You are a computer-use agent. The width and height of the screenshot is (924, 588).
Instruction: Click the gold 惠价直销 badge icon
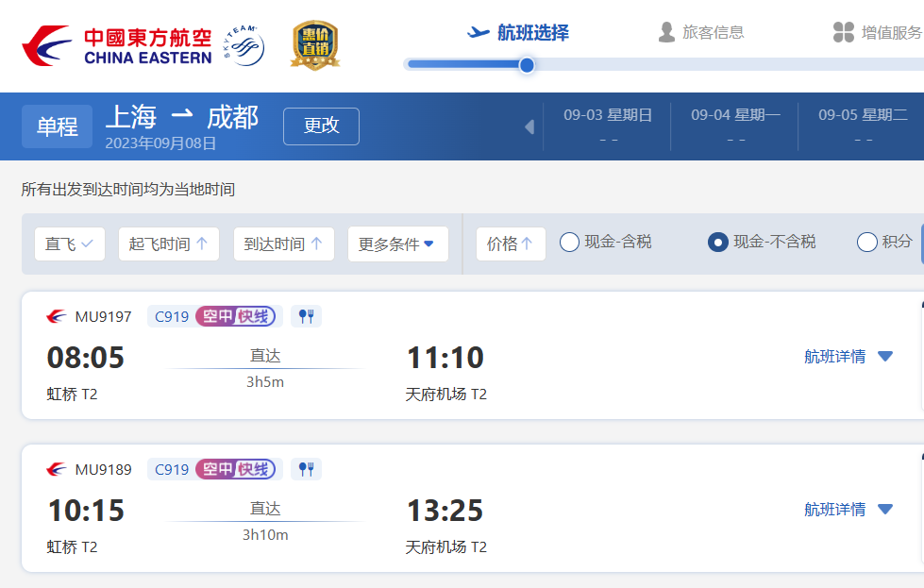click(315, 45)
